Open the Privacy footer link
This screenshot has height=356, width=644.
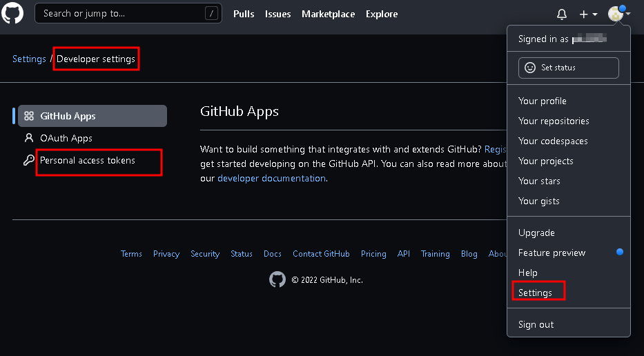[x=166, y=254]
